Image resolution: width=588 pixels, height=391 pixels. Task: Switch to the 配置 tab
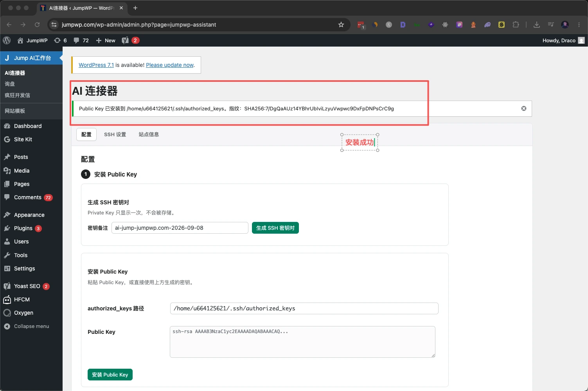pyautogui.click(x=86, y=134)
